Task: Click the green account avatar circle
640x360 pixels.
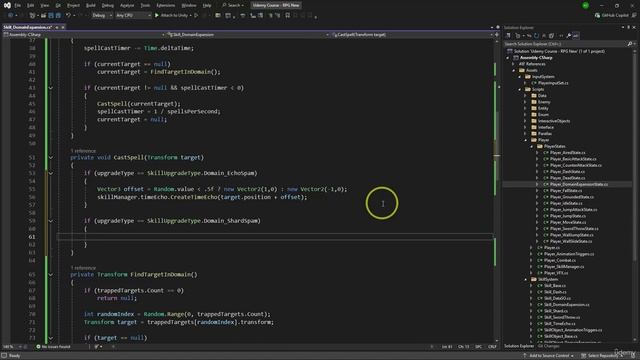Action: (x=586, y=5)
